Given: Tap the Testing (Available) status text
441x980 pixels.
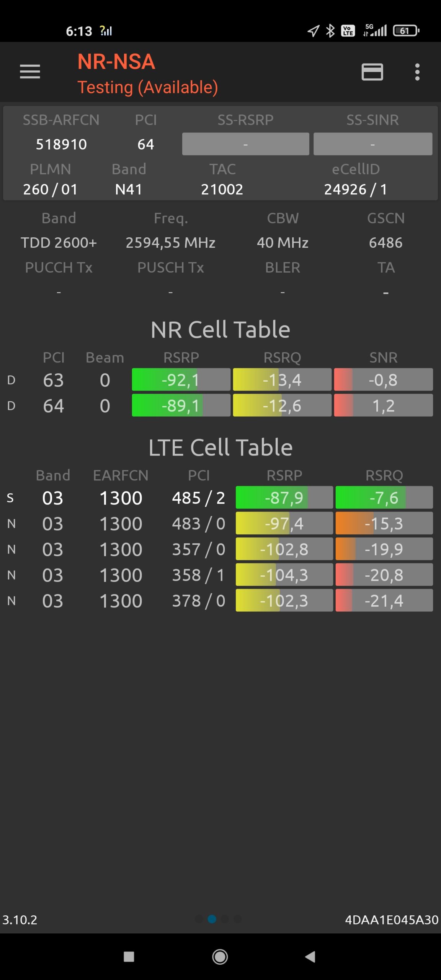Looking at the screenshot, I should 147,87.
